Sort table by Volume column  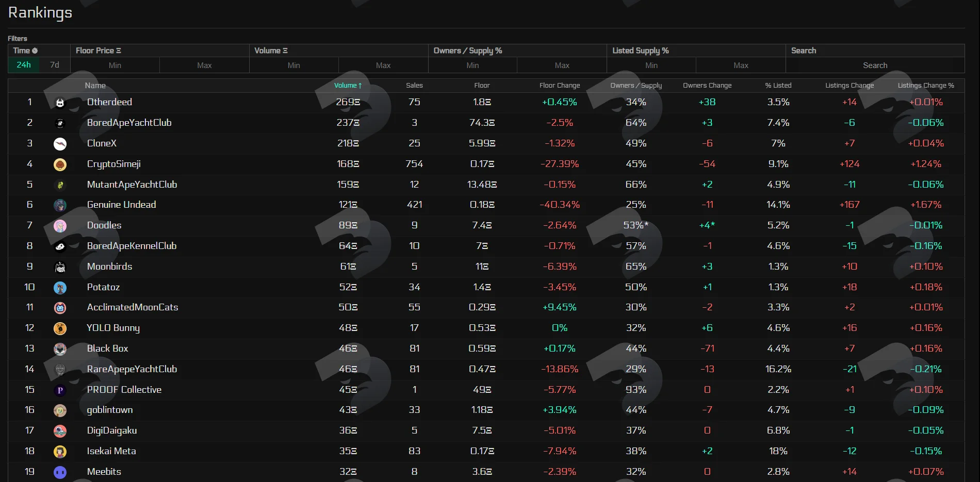348,86
